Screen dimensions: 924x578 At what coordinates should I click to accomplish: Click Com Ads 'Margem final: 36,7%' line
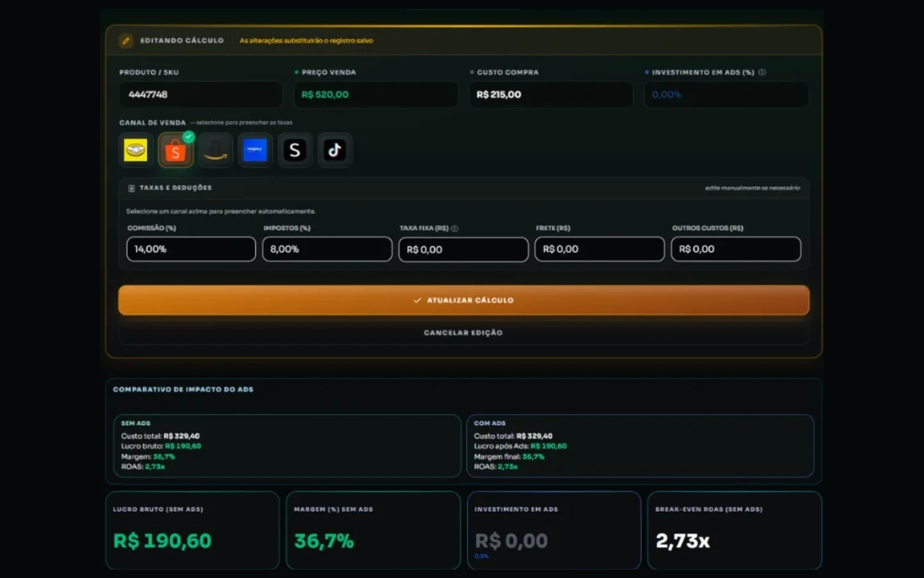[x=509, y=457]
